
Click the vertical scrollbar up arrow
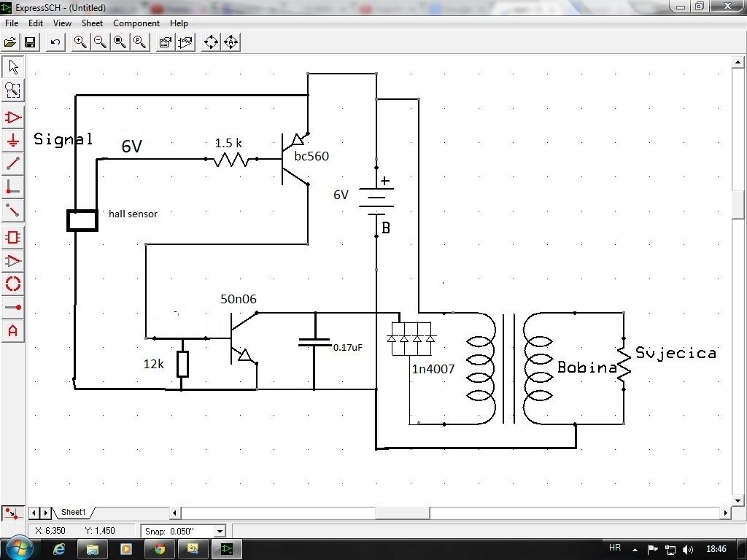[x=738, y=62]
